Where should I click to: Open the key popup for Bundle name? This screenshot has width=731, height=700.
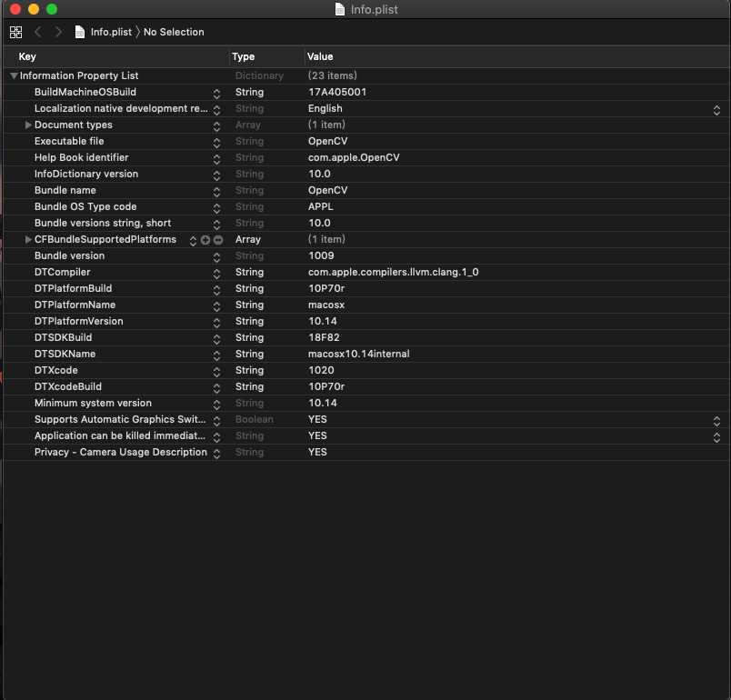pos(216,192)
